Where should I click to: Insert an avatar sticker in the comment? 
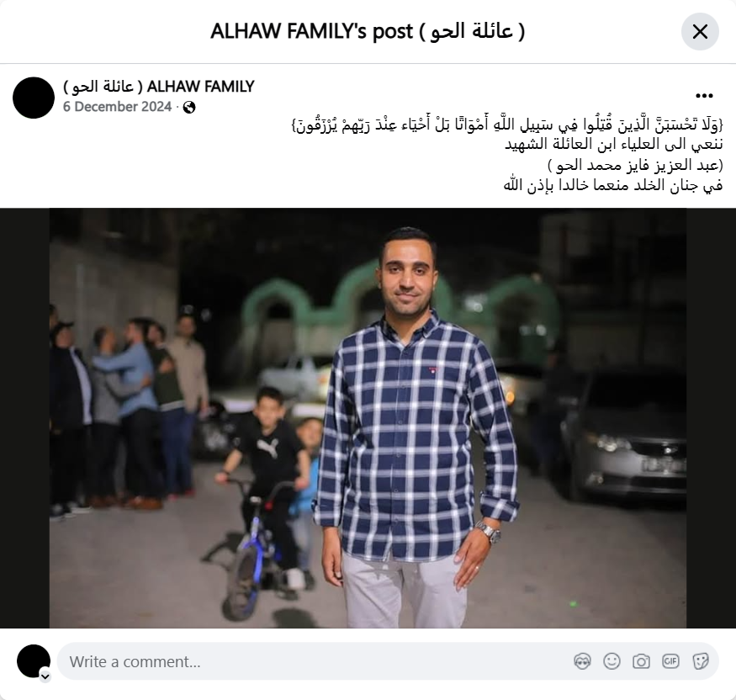coord(582,661)
